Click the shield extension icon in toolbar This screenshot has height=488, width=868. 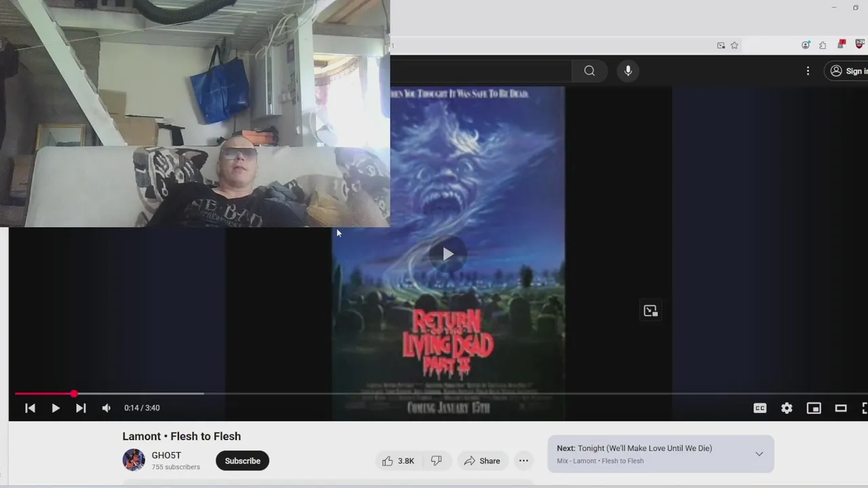(x=860, y=45)
